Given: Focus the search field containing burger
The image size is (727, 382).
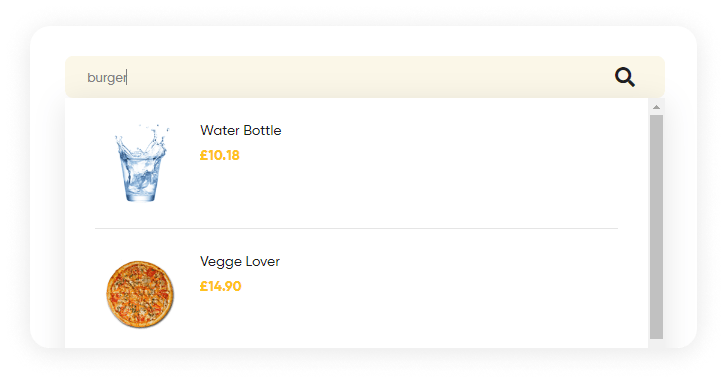Looking at the screenshot, I should pyautogui.click(x=365, y=77).
